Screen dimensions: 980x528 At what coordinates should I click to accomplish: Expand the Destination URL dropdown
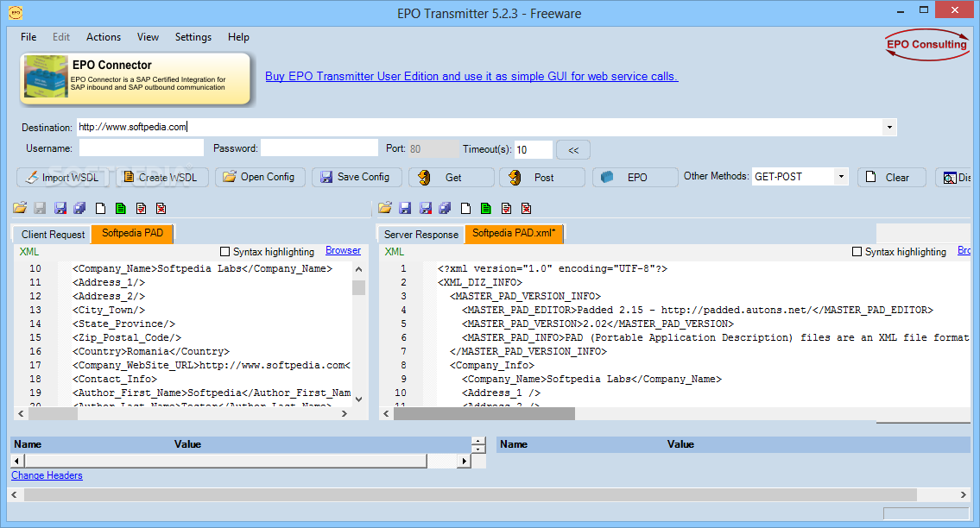[888, 128]
